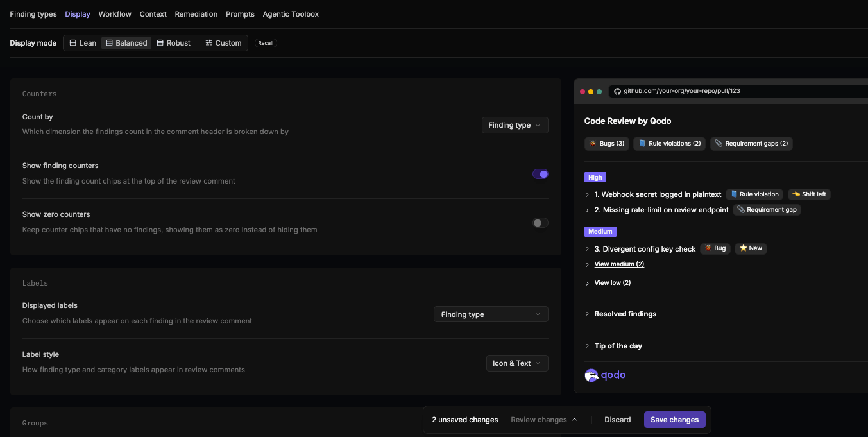Image resolution: width=868 pixels, height=437 pixels.
Task: Click the Shift left label chip
Action: coord(809,194)
